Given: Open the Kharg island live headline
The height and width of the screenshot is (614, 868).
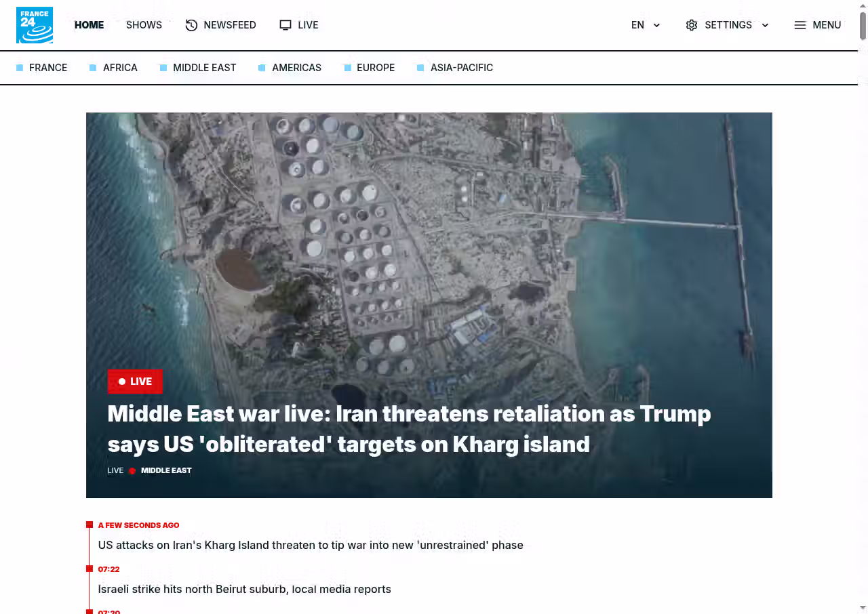Looking at the screenshot, I should [409, 429].
